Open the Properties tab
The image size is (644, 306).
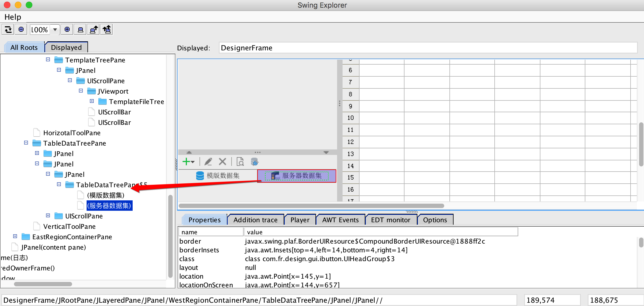pyautogui.click(x=205, y=220)
